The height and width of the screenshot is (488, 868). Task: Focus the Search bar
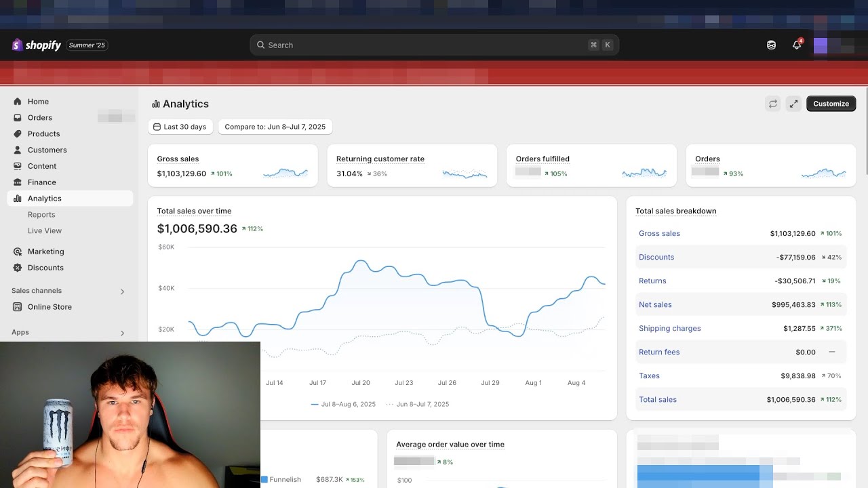[x=434, y=45]
